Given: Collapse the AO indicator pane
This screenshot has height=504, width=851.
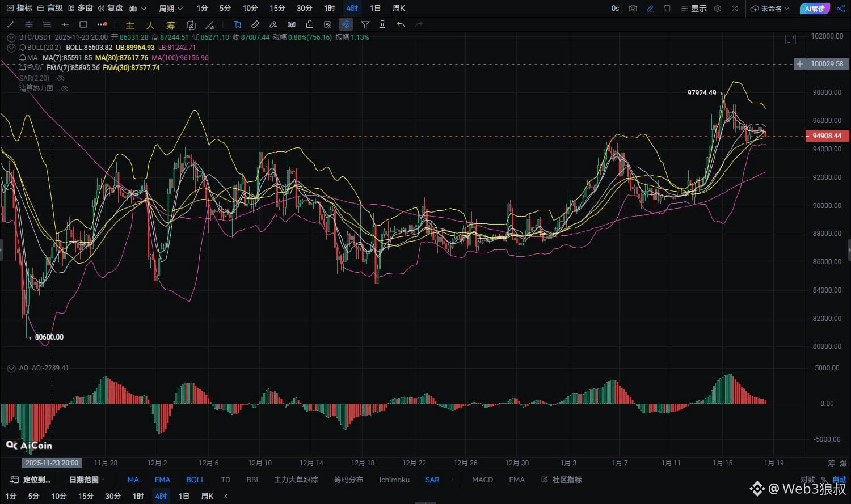Looking at the screenshot, I should click(x=11, y=368).
